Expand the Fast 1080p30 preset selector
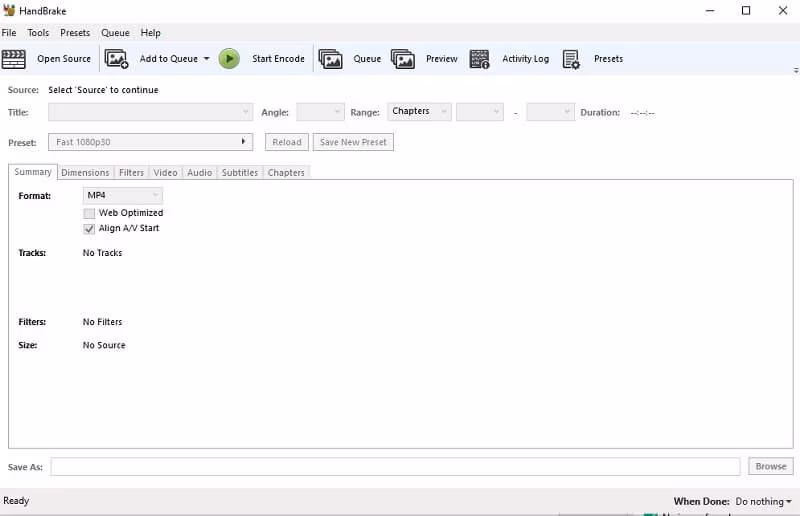The height and width of the screenshot is (516, 800). [151, 142]
